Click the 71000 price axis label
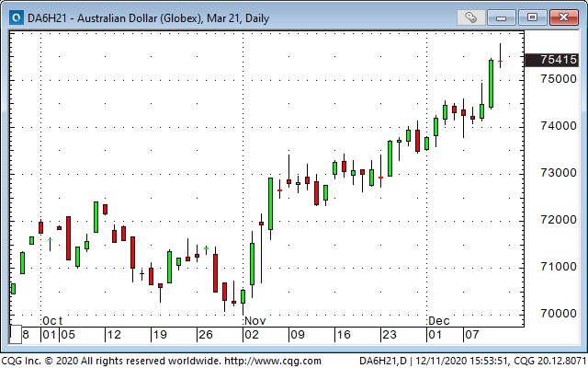The image size is (588, 368). tap(559, 267)
